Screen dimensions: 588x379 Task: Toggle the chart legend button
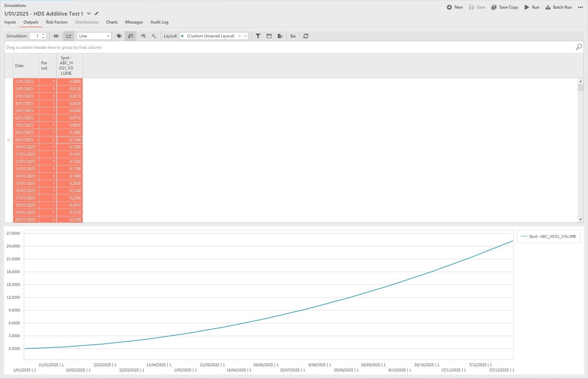[x=130, y=36]
